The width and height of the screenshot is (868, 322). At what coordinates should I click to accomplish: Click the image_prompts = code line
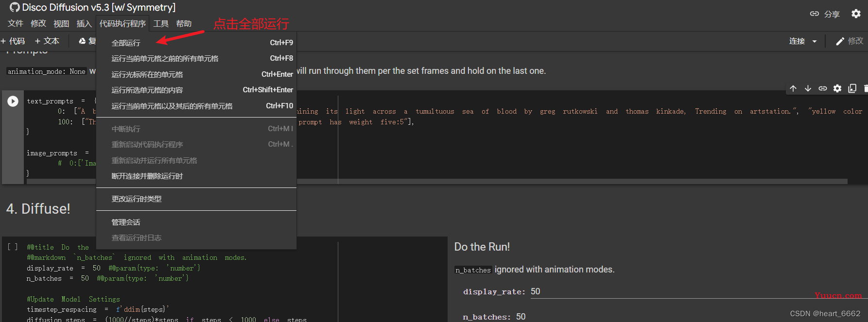coord(58,153)
